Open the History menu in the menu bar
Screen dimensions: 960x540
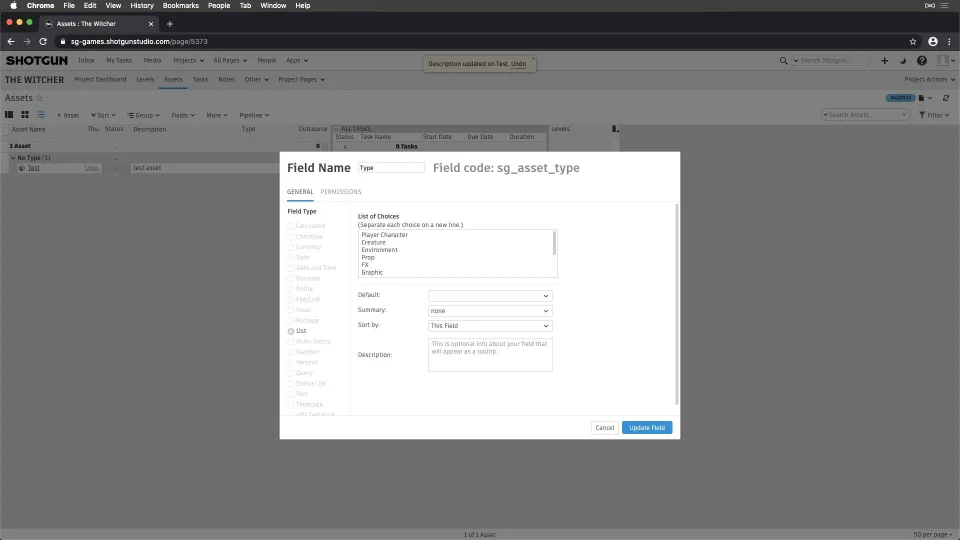141,5
